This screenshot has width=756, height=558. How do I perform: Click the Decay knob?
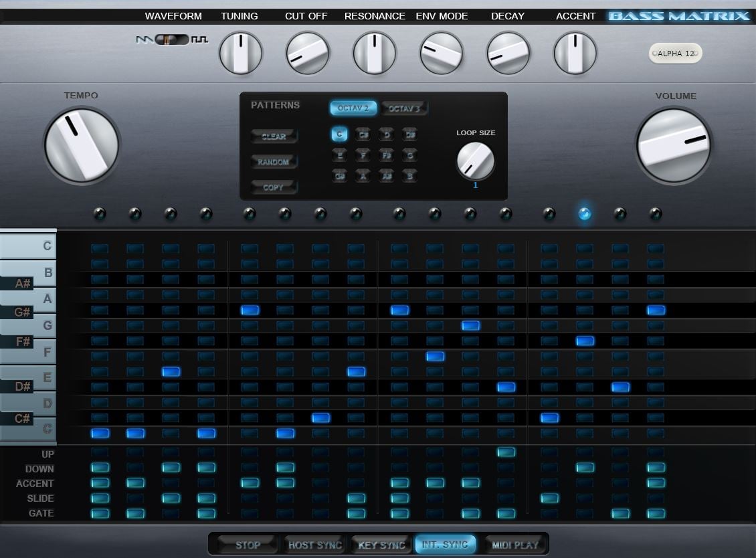[508, 54]
